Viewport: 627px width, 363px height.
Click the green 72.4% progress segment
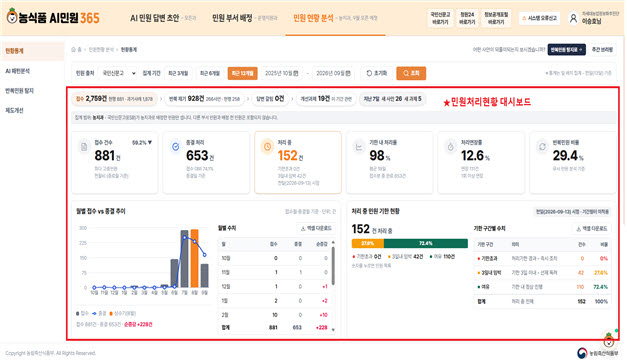pos(425,243)
